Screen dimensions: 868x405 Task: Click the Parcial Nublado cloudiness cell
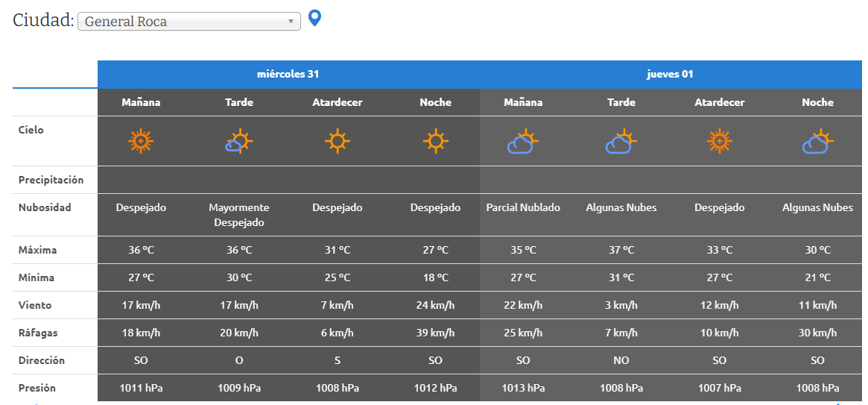point(523,208)
